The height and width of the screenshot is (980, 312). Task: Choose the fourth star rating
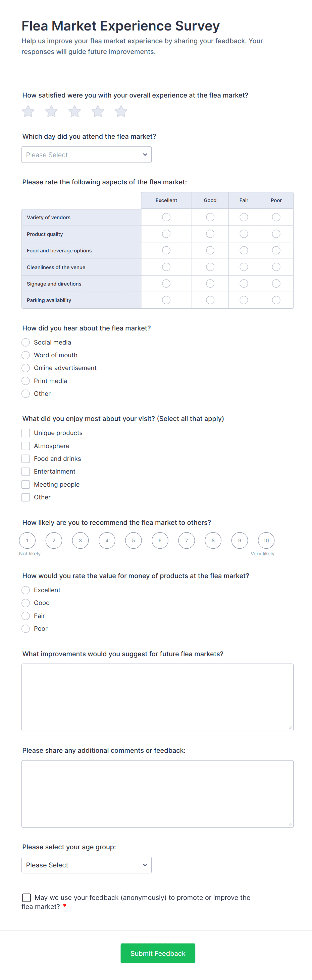pyautogui.click(x=98, y=112)
